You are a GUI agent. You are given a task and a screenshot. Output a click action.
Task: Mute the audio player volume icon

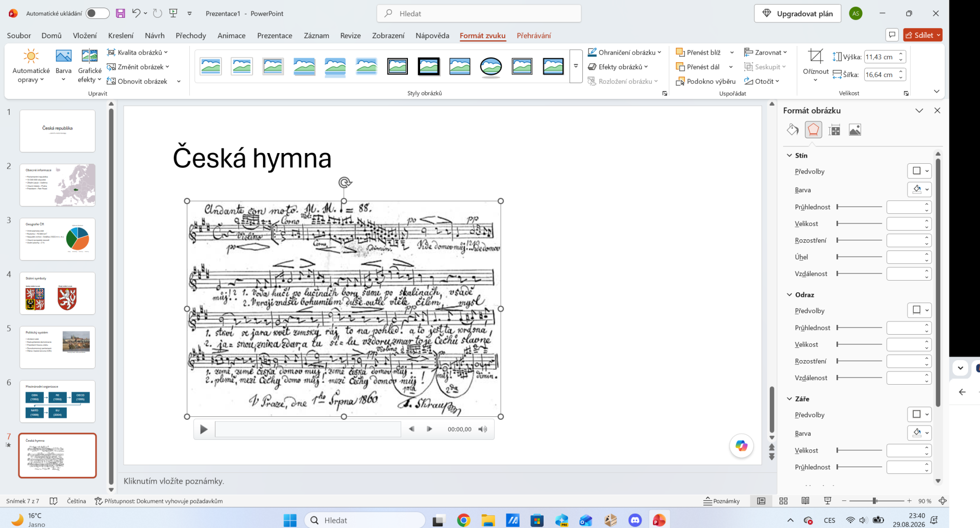point(482,429)
